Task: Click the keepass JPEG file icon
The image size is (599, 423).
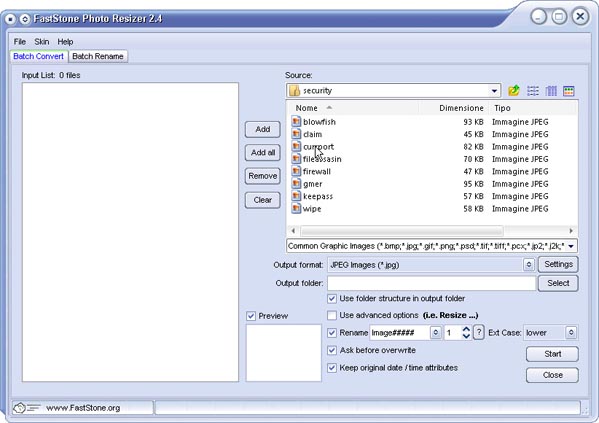Action: click(296, 196)
